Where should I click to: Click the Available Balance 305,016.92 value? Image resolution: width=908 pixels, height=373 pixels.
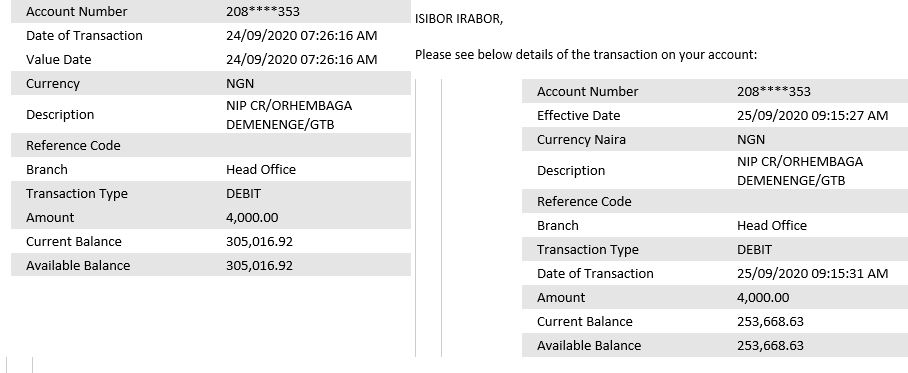[x=259, y=266]
